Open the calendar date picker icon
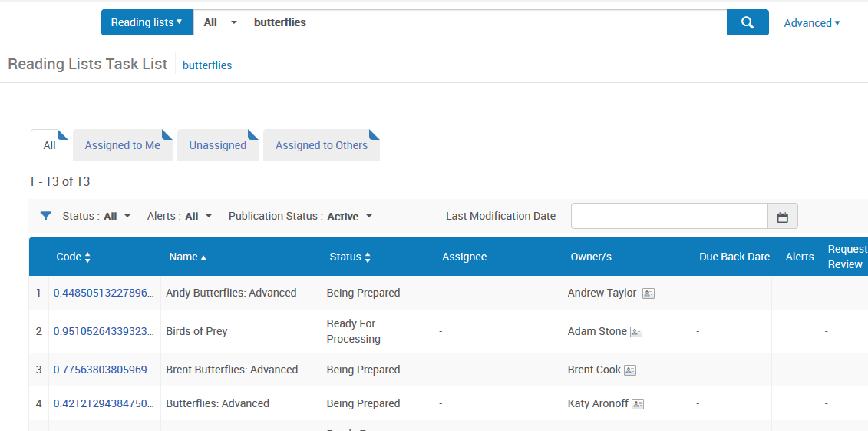The width and height of the screenshot is (868, 431). 782,217
